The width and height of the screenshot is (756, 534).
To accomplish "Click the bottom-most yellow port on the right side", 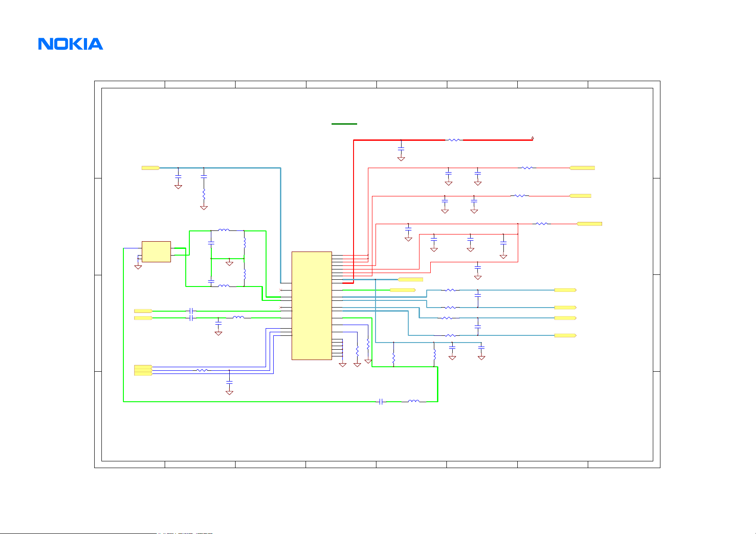I will click(565, 335).
